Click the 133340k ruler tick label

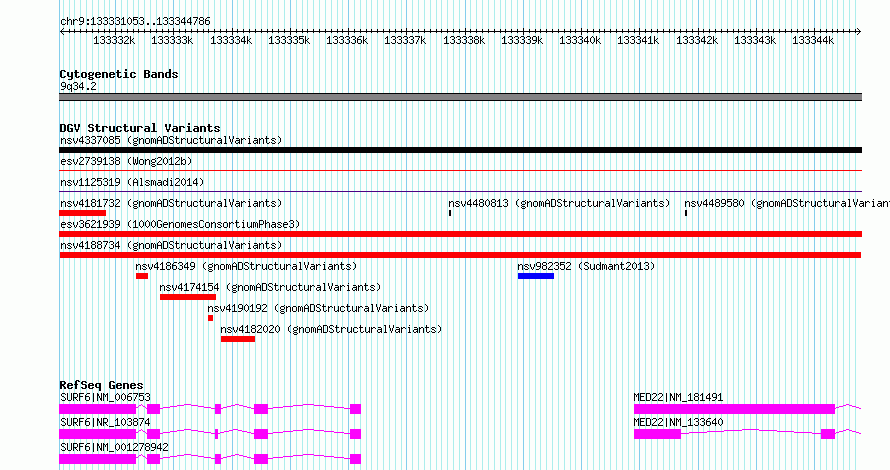[580, 40]
